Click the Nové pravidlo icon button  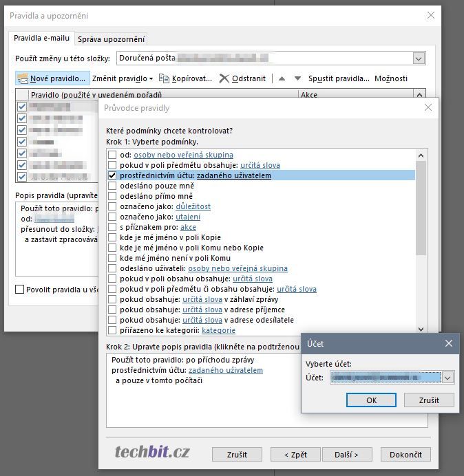(23, 78)
